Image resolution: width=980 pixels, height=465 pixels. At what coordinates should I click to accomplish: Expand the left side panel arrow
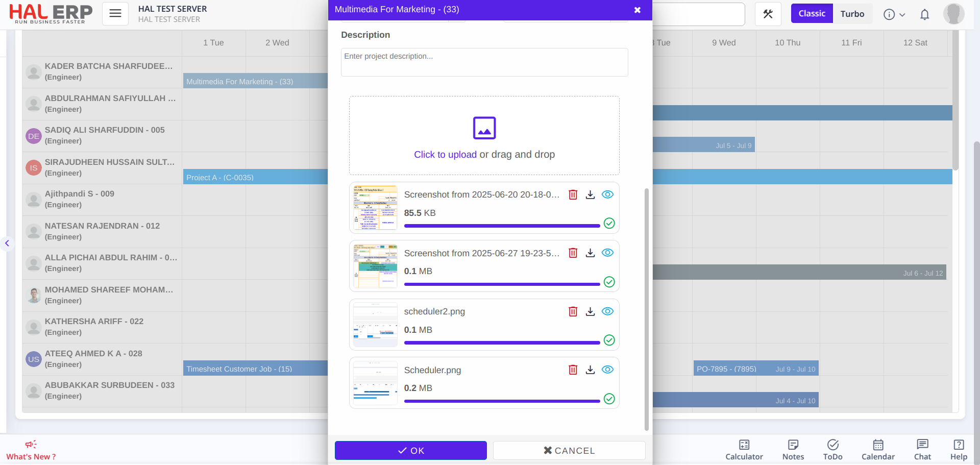tap(7, 243)
